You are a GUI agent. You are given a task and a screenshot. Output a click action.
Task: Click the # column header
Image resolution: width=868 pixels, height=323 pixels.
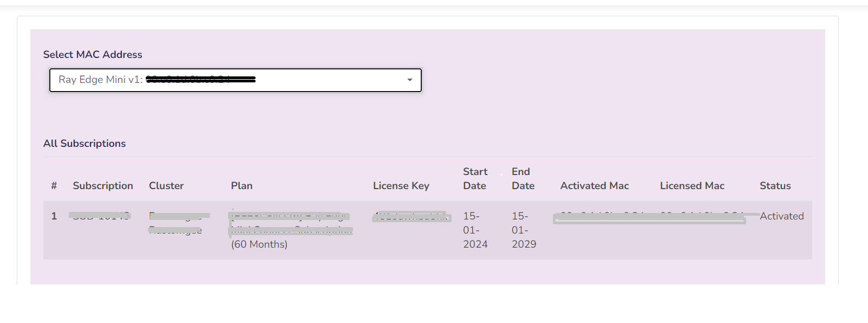click(x=54, y=186)
